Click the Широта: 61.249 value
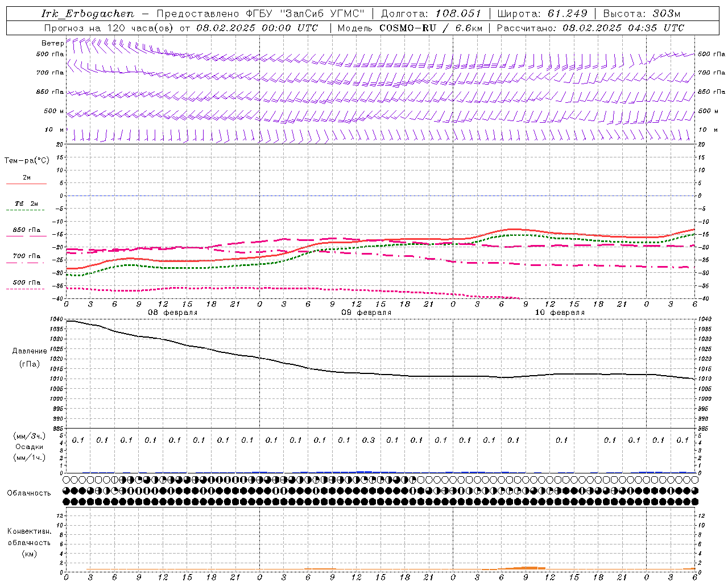The height and width of the screenshot is (582, 728). coord(542,14)
